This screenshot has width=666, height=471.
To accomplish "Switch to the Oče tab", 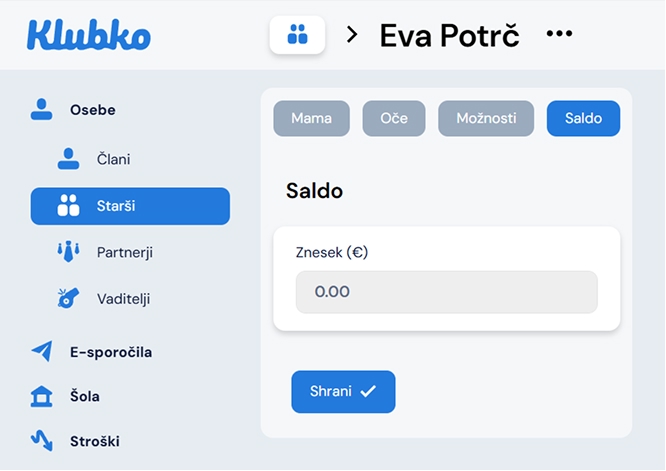I will click(x=394, y=118).
